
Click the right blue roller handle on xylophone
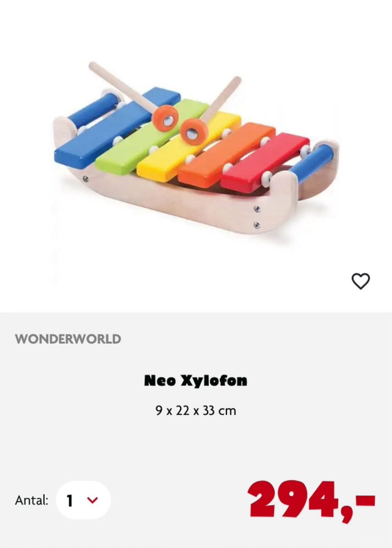(313, 161)
